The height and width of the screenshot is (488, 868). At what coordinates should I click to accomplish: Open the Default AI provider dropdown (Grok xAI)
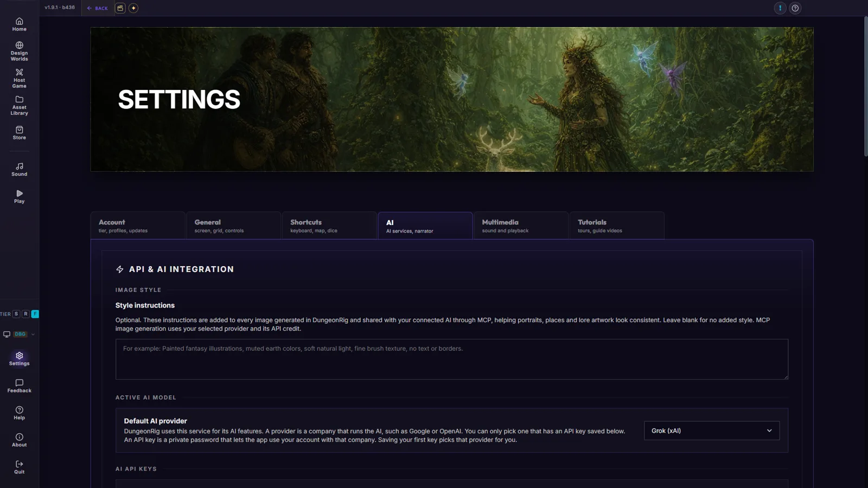tap(712, 431)
